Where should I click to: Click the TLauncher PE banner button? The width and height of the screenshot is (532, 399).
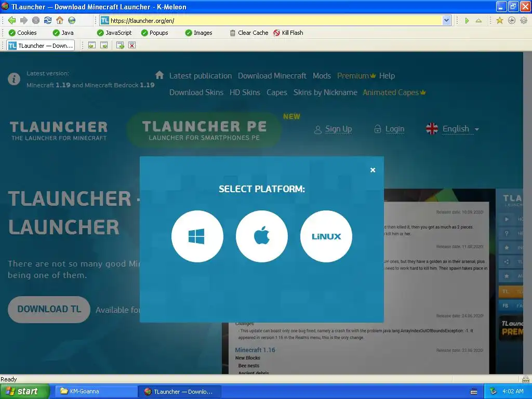[204, 130]
